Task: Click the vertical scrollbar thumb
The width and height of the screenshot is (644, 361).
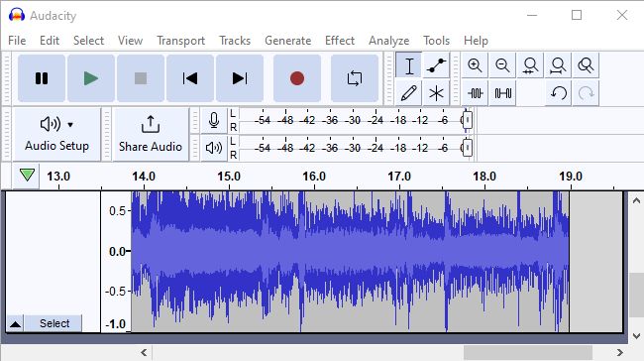Action: 636,295
